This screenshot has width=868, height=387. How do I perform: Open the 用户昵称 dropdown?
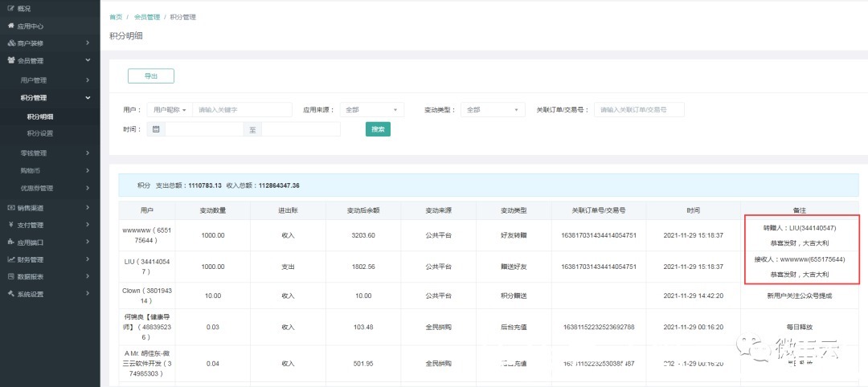tap(170, 110)
